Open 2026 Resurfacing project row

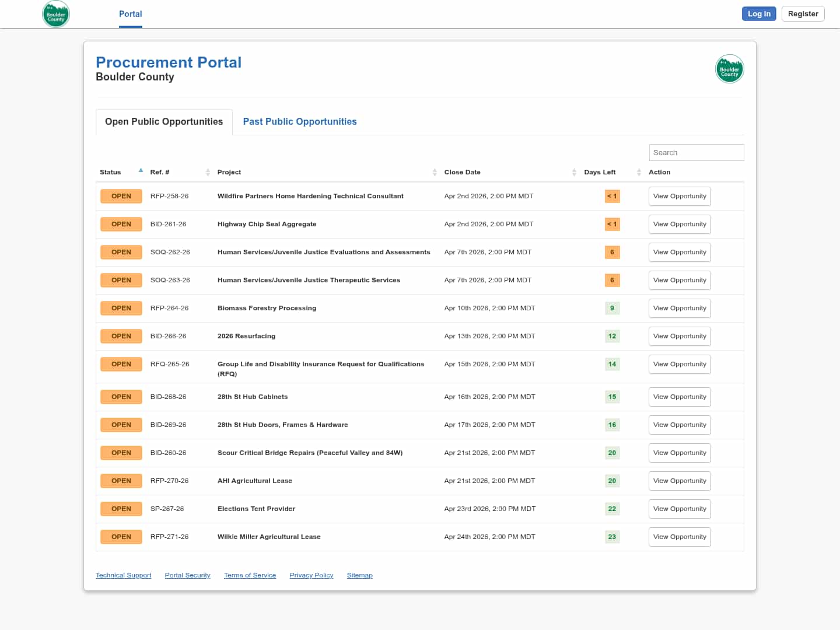(x=246, y=337)
